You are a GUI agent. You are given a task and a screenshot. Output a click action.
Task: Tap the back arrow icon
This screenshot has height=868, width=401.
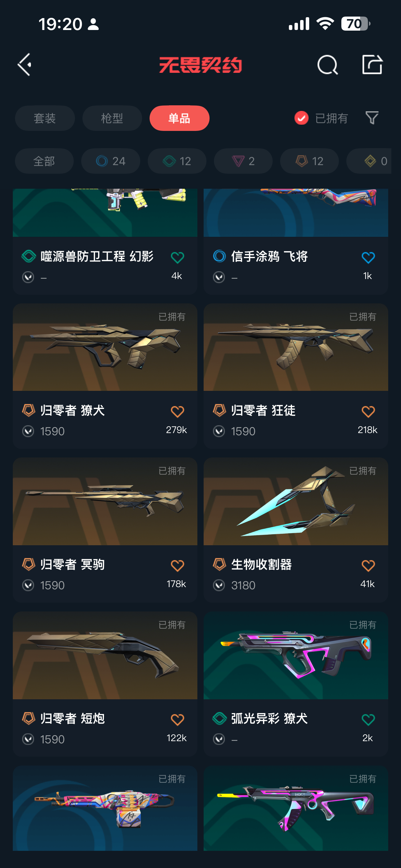pyautogui.click(x=25, y=64)
